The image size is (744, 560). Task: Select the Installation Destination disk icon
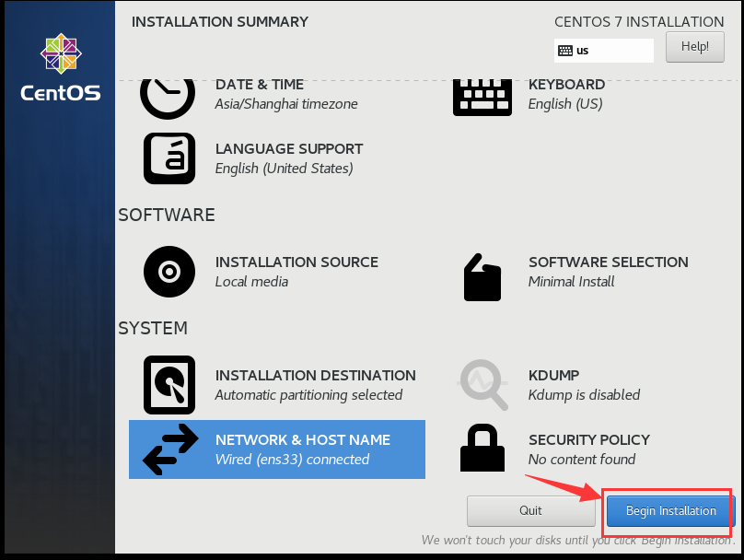click(169, 385)
